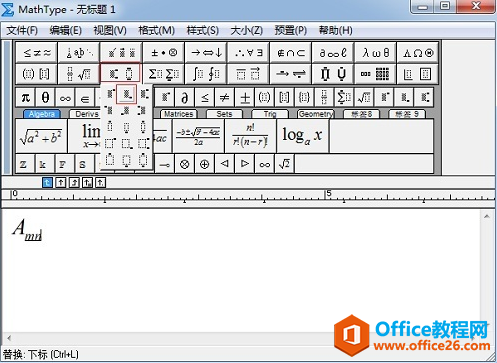This screenshot has height=363, width=497.
Task: Open the 文件(F) menu
Action: [22, 31]
